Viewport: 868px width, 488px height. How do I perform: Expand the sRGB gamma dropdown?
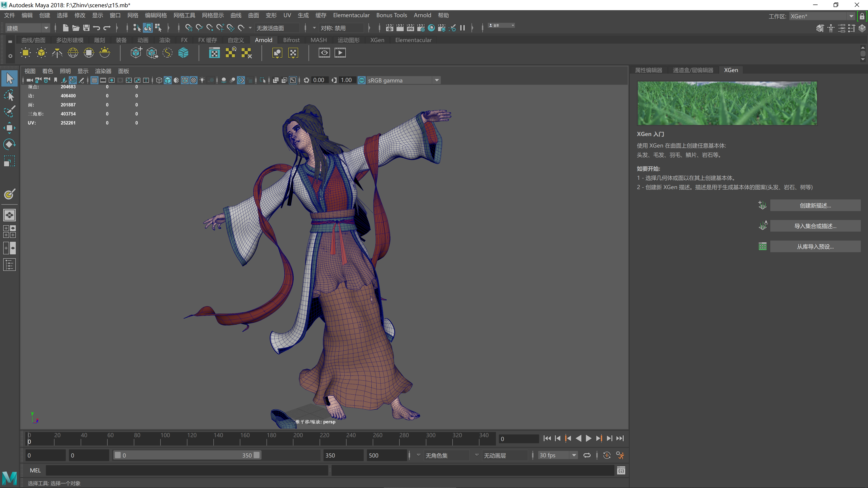tap(437, 80)
